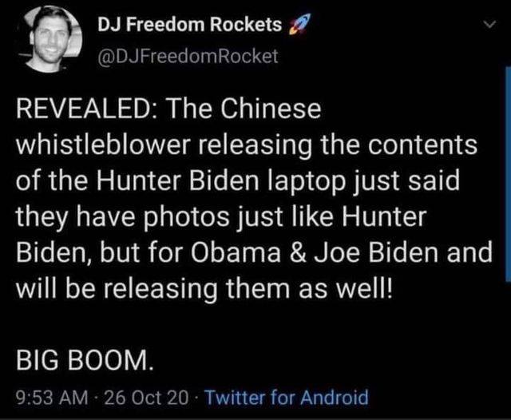The image size is (511, 420).
Task: Open the Twitter for Android source link
Action: pyautogui.click(x=286, y=397)
